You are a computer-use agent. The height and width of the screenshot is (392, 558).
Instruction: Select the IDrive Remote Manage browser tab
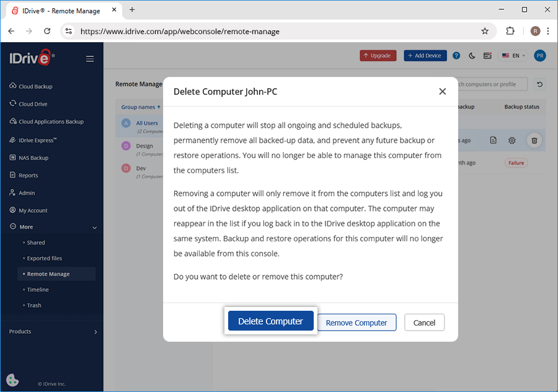(x=64, y=11)
